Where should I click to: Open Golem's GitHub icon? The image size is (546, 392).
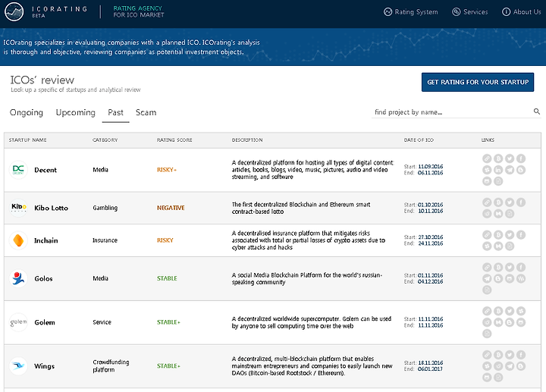click(521, 322)
